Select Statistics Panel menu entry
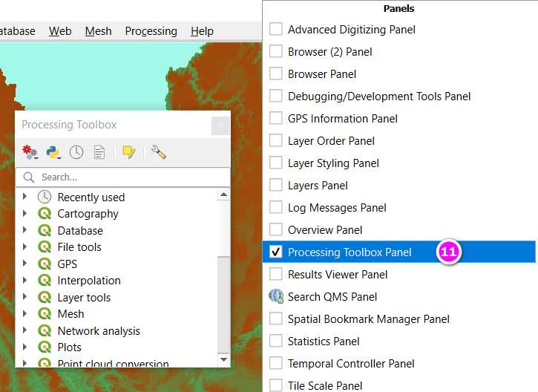The image size is (538, 392). (399, 342)
